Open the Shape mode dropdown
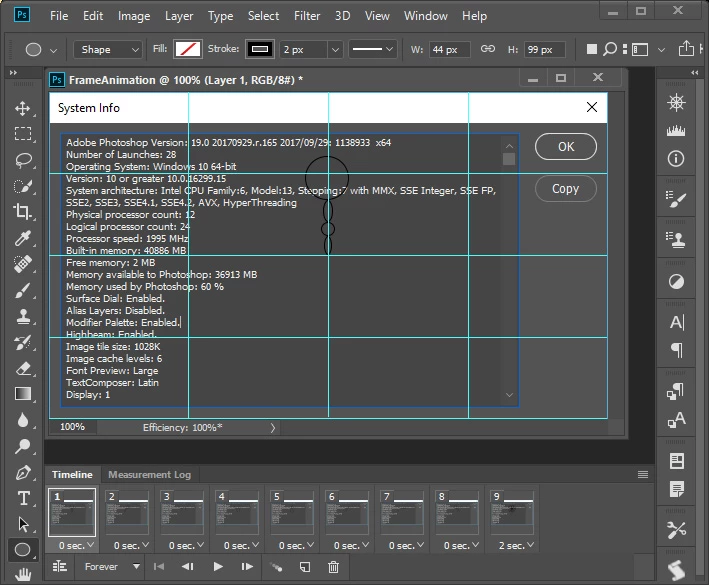The width and height of the screenshot is (709, 585). [108, 49]
